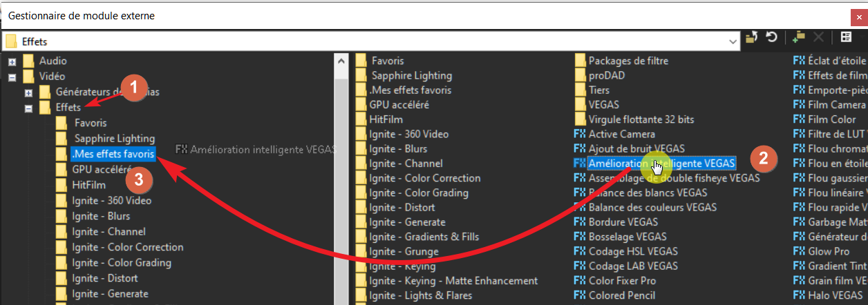The image size is (868, 305).
Task: Go up one folder level
Action: (753, 37)
